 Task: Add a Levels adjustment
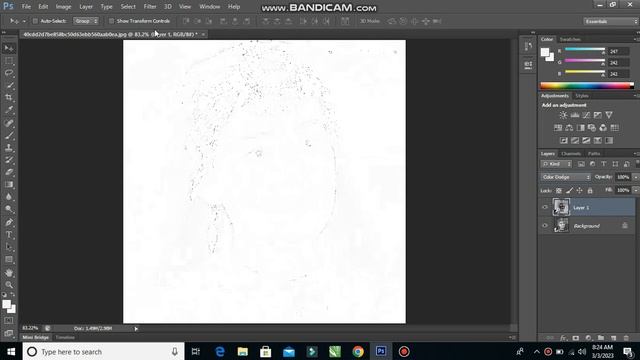(x=575, y=115)
